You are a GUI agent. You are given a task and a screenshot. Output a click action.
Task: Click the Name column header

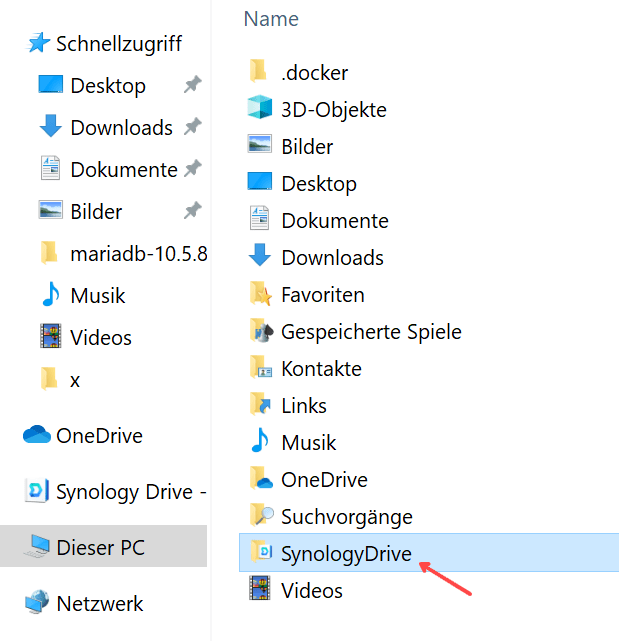(271, 19)
